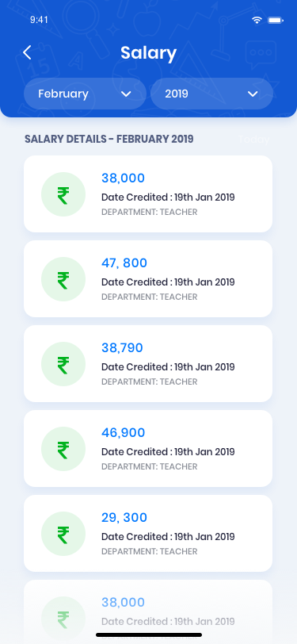
Task: Click the chevron in the February selector
Action: click(x=126, y=94)
